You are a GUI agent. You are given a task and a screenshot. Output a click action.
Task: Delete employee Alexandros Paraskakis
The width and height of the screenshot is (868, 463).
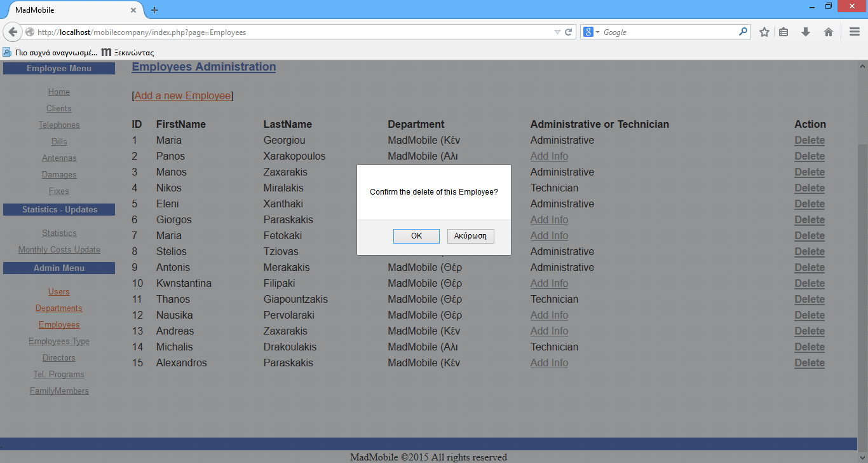click(x=810, y=363)
